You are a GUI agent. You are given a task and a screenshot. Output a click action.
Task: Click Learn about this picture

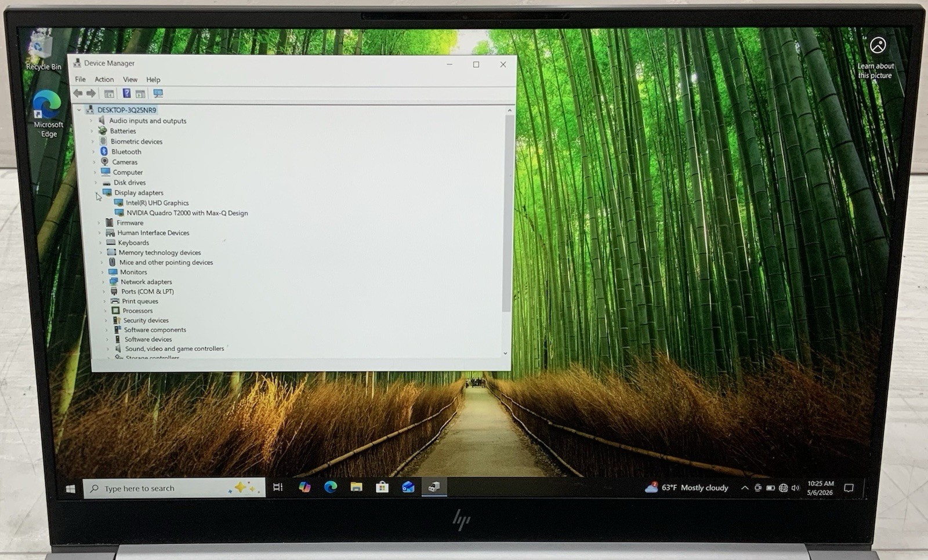click(x=876, y=58)
